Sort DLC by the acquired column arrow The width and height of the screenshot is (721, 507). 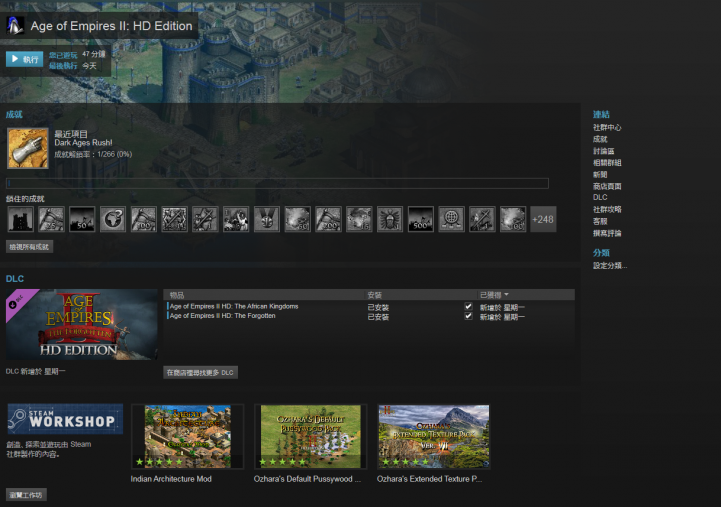(x=506, y=294)
